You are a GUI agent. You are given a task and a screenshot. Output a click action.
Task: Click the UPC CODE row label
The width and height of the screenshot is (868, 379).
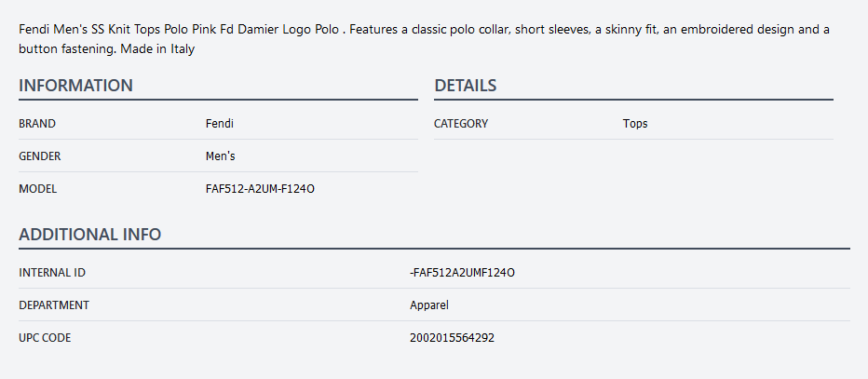(x=45, y=337)
